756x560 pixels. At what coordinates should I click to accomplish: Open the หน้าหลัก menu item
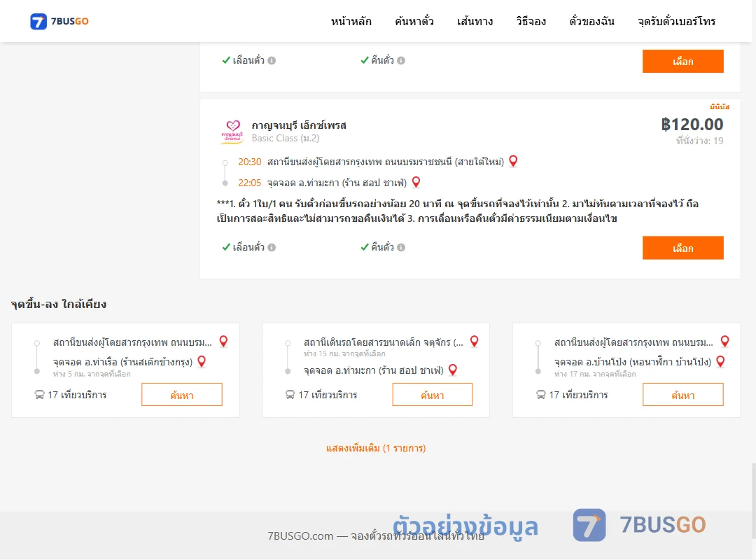click(351, 21)
